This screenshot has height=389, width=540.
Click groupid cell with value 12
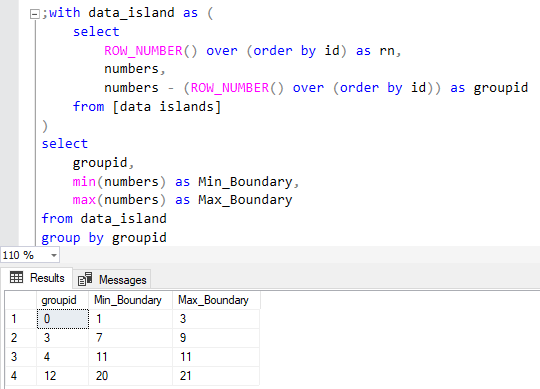[63, 376]
